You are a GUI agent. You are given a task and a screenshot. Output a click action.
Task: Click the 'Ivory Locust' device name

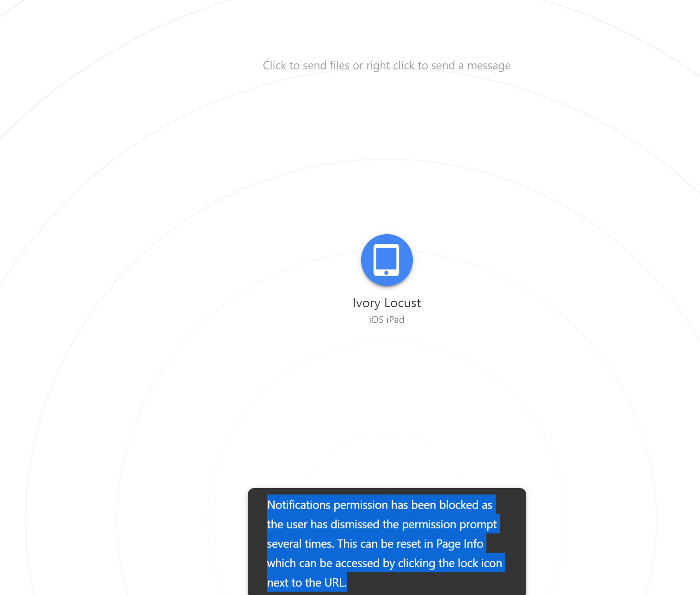[387, 303]
